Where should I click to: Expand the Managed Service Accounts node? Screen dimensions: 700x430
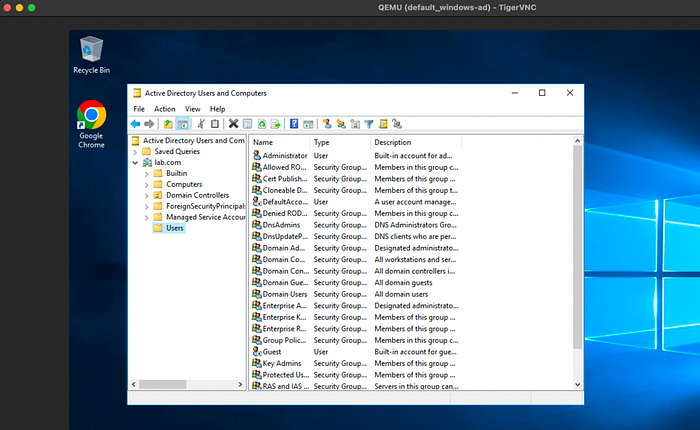click(x=146, y=217)
